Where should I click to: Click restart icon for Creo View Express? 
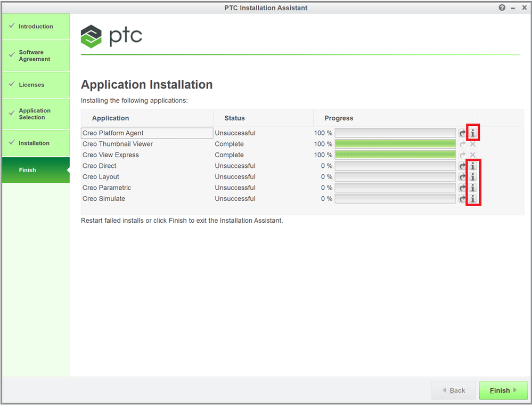(x=462, y=155)
